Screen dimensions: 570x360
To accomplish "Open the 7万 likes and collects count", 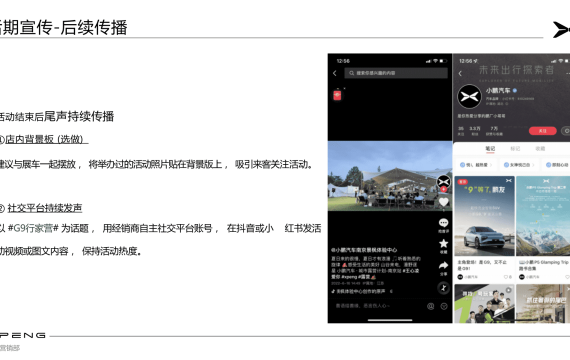I will [x=494, y=131].
